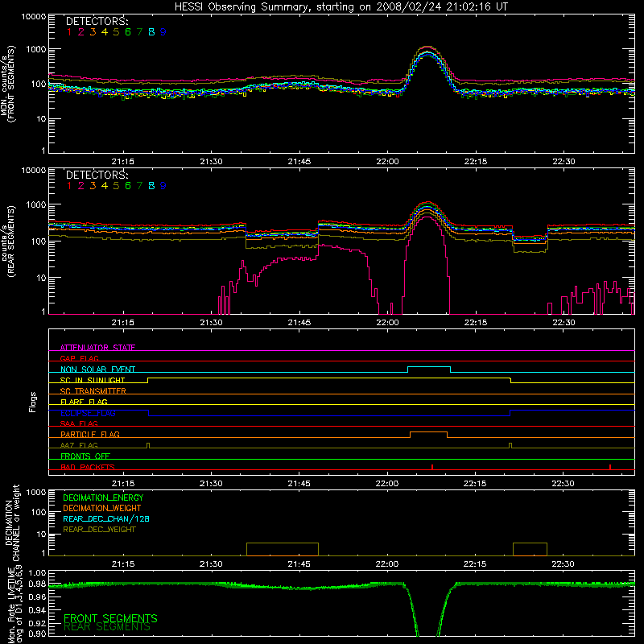644x644 pixels.
Task: Select yellow detector number 4 in the front segments legend
Action: [x=105, y=32]
